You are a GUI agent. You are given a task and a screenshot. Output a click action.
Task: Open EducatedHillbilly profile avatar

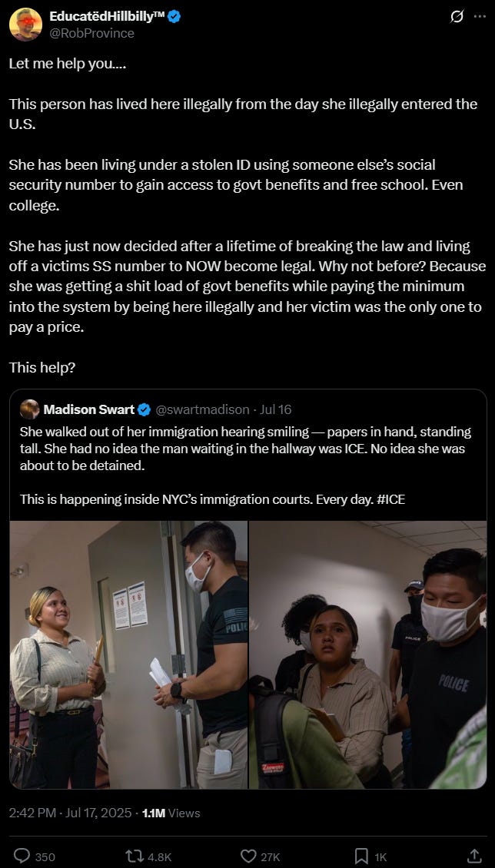click(x=25, y=25)
